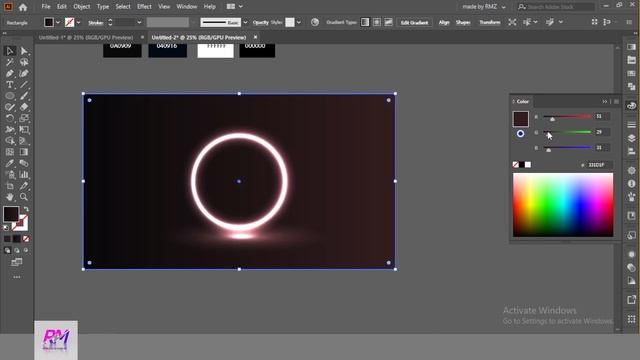Image resolution: width=640 pixels, height=360 pixels.
Task: Select the Artboard tool
Action: pyautogui.click(x=10, y=186)
